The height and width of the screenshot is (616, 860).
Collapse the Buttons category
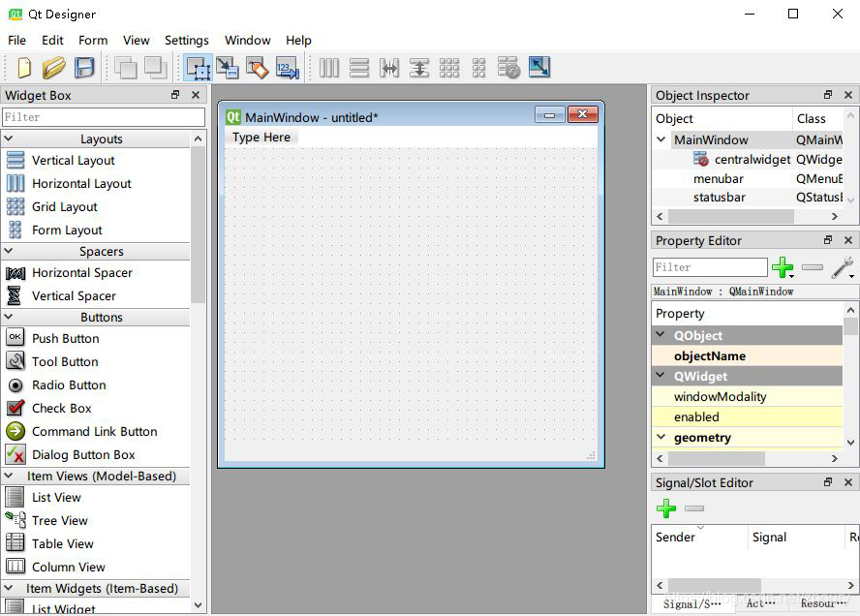pos(9,317)
